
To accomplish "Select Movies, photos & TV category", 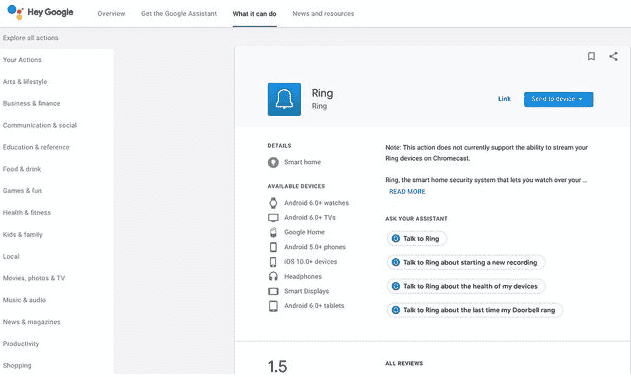I will pos(34,278).
